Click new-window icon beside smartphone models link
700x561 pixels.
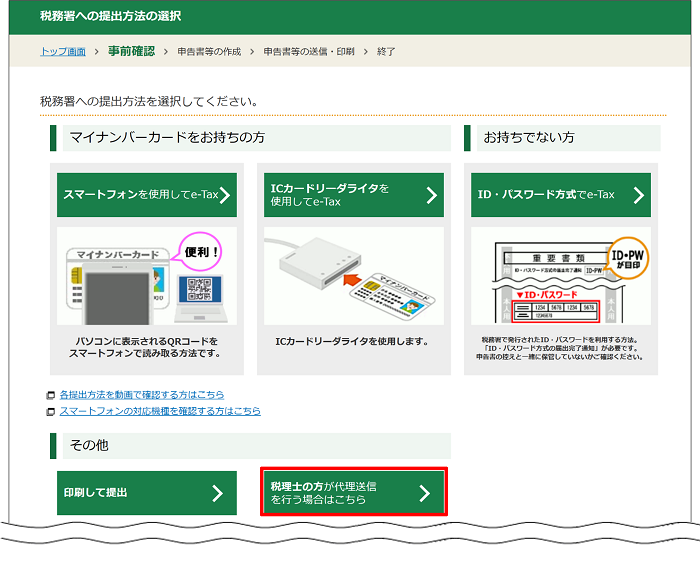pos(51,411)
